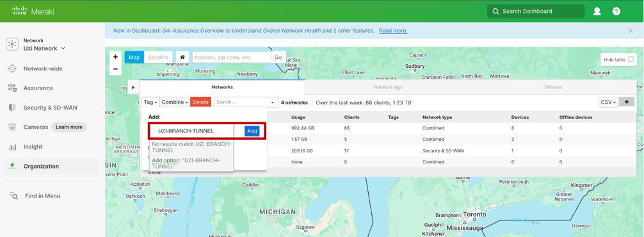Click the Assurance icon in sidebar
Viewport: 644px width, 237px height.
(12, 88)
